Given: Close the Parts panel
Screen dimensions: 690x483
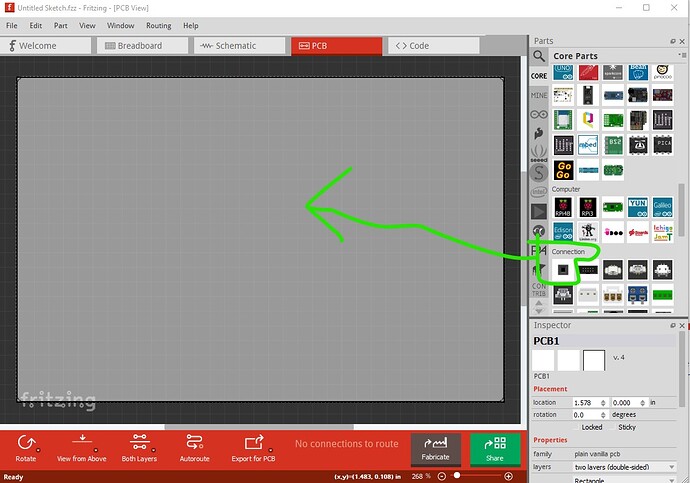Looking at the screenshot, I should pyautogui.click(x=682, y=41).
